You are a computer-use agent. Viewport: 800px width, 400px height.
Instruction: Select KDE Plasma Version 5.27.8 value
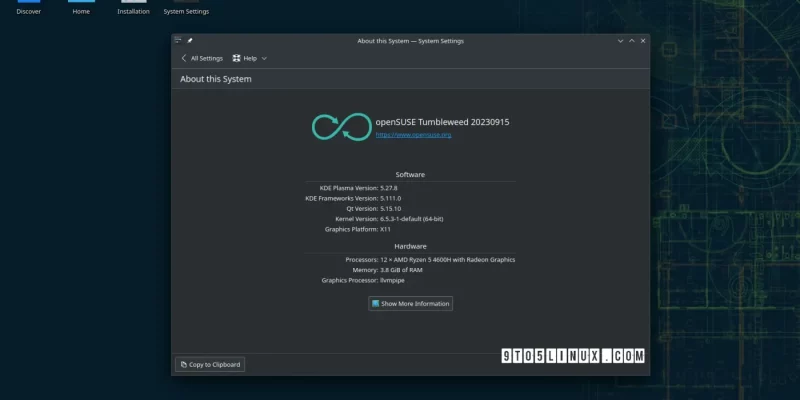coord(389,188)
